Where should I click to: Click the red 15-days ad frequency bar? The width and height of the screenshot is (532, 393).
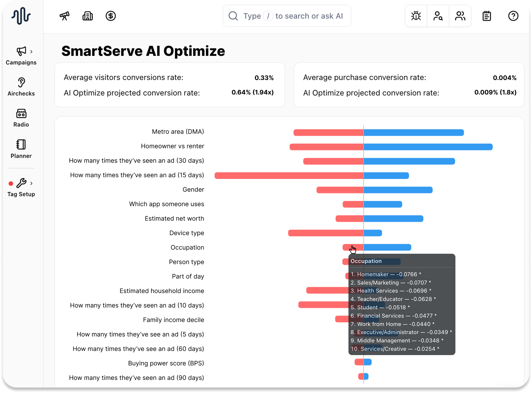click(289, 176)
